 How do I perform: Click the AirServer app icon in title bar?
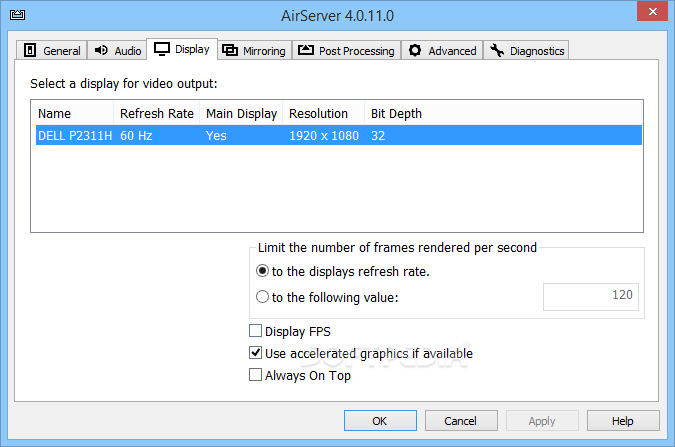pos(17,15)
